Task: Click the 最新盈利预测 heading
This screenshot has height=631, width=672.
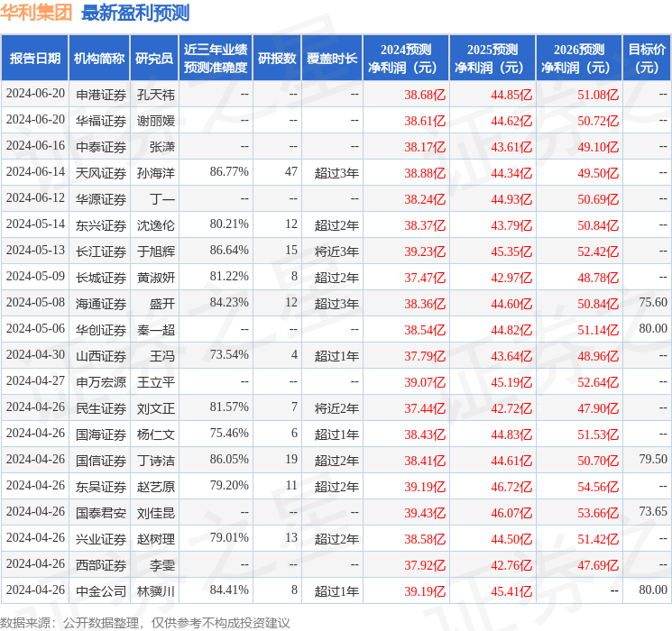Action: (x=135, y=13)
